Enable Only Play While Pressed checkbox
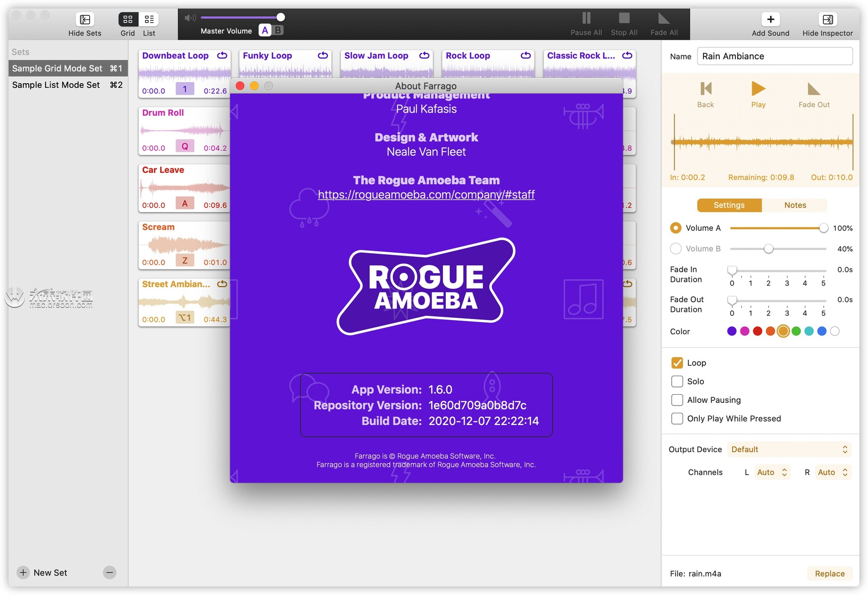The height and width of the screenshot is (595, 868). tap(677, 417)
